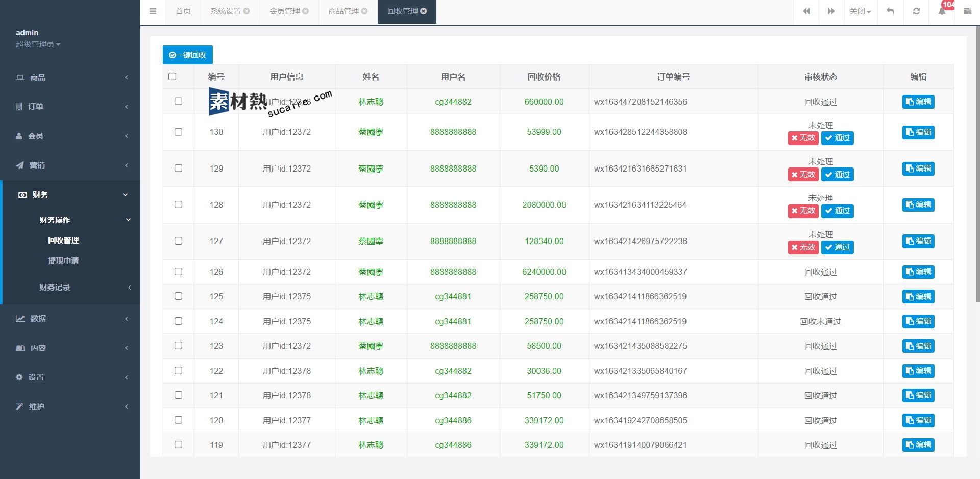The image size is (980, 479).
Task: Open the rightmost list menu icon in top bar
Action: [967, 11]
